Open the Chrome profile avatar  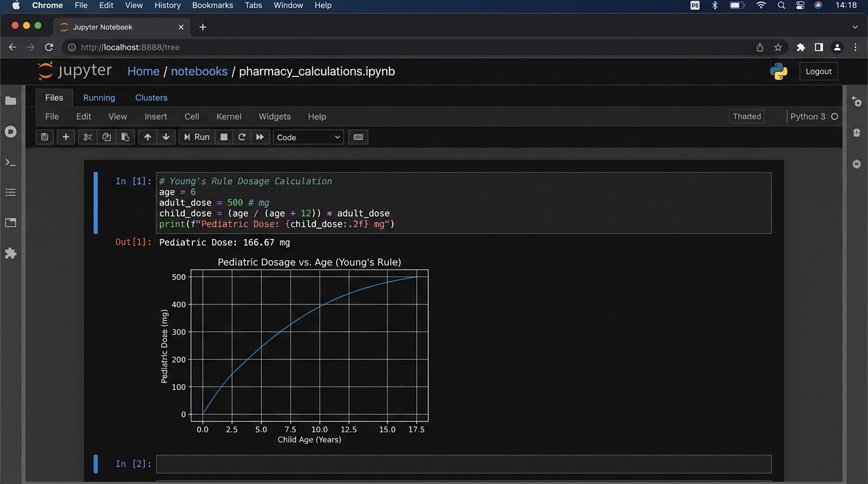pyautogui.click(x=837, y=47)
